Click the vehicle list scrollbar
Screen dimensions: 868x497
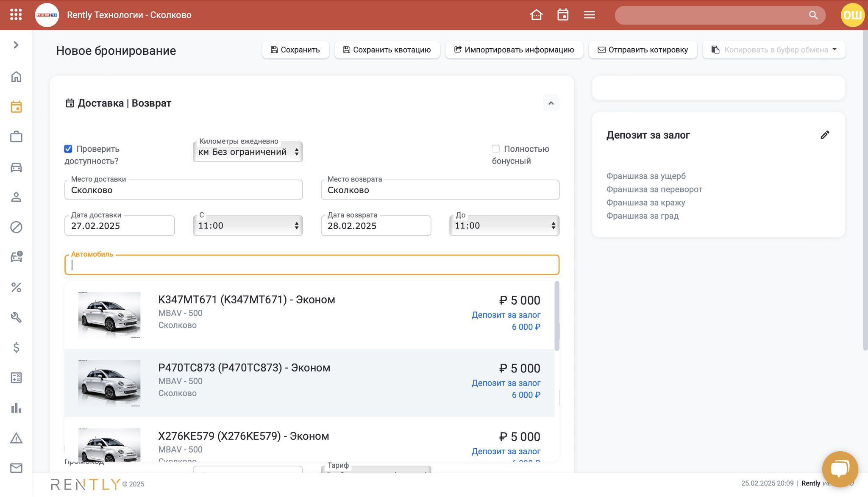pyautogui.click(x=556, y=316)
